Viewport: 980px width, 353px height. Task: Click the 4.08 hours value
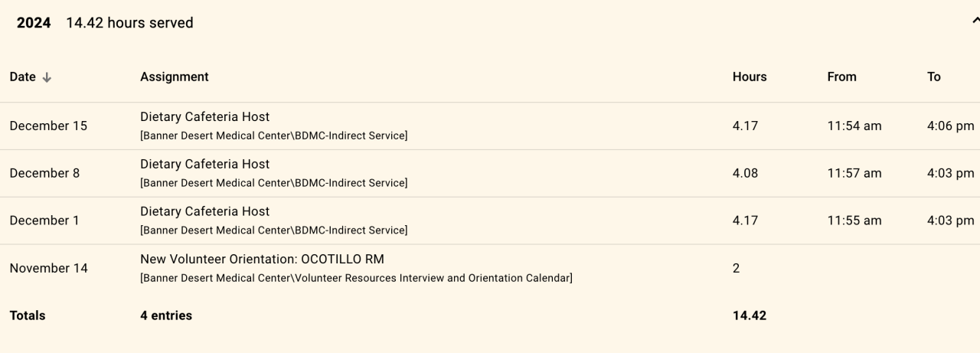point(745,173)
